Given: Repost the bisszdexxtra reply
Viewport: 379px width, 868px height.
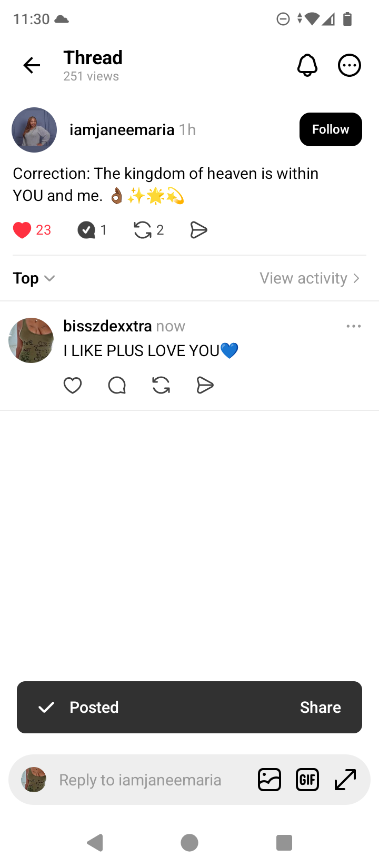Looking at the screenshot, I should [x=161, y=386].
